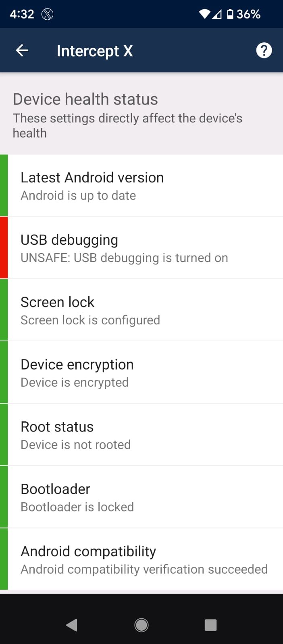Tap the clock in status bar
Viewport: 283px width, 644px height.
22,14
